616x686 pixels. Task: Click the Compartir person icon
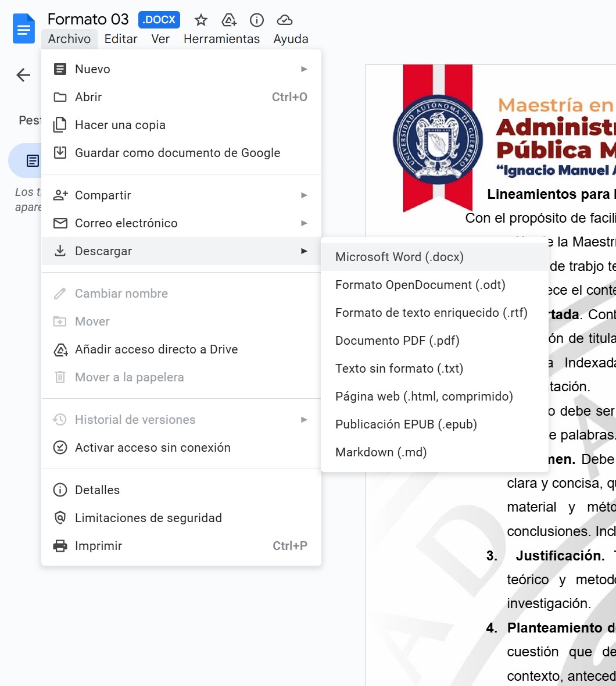click(x=60, y=195)
